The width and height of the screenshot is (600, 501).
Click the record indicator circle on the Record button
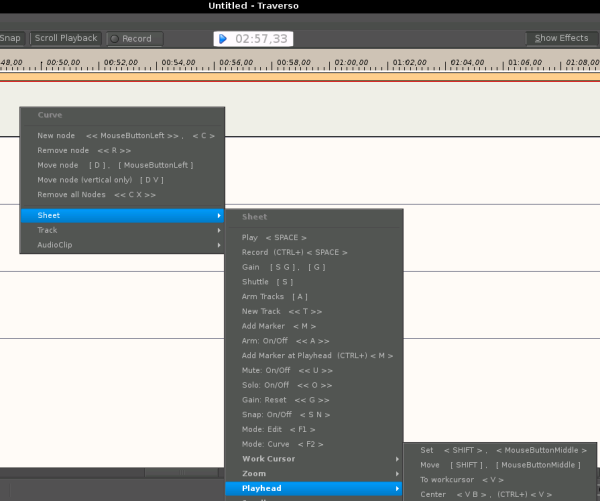pos(114,39)
